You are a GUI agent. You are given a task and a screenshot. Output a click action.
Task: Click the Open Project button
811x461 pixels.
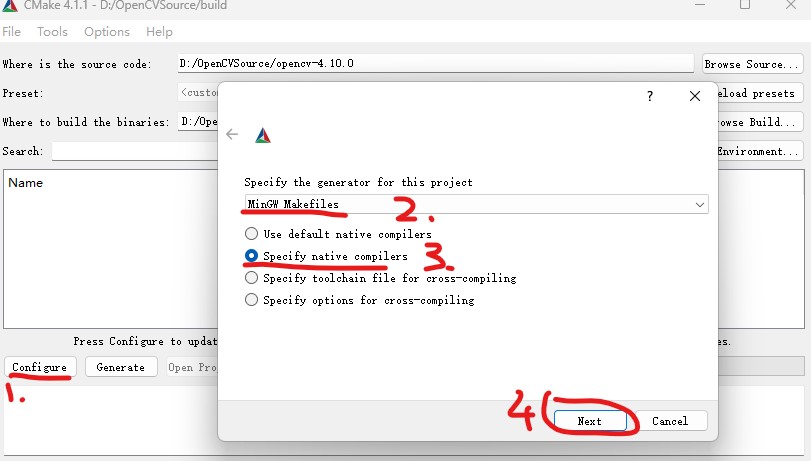(192, 367)
